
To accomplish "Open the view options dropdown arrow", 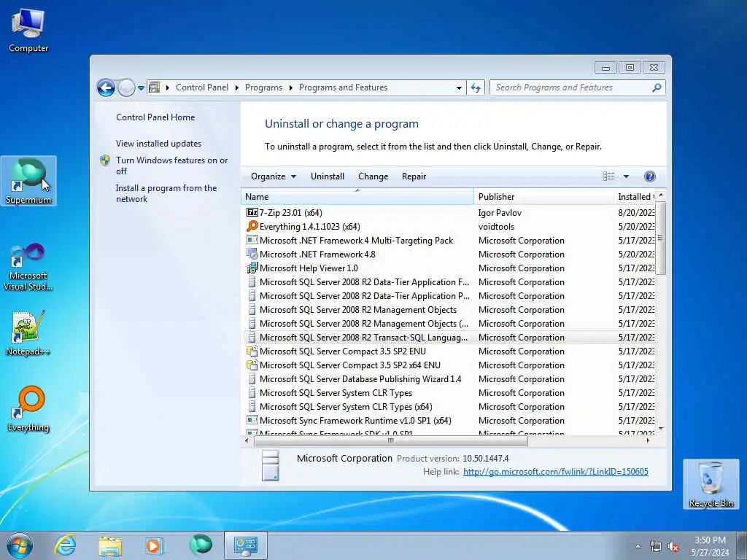I will click(626, 176).
